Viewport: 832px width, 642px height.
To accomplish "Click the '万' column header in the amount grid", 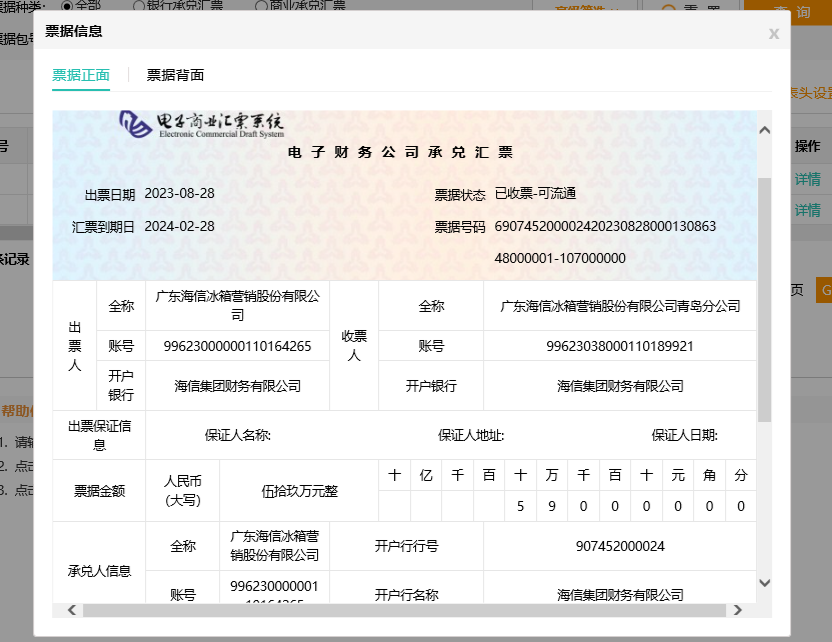I will [x=552, y=475].
